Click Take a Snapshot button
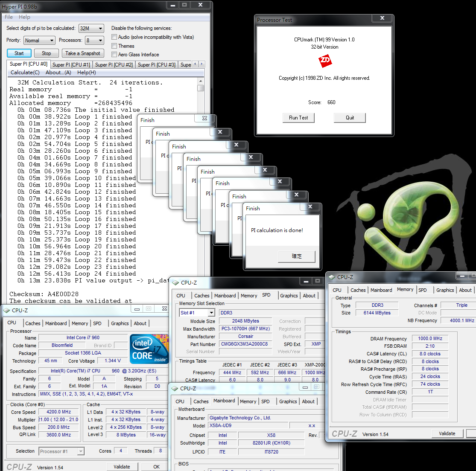 (x=83, y=53)
